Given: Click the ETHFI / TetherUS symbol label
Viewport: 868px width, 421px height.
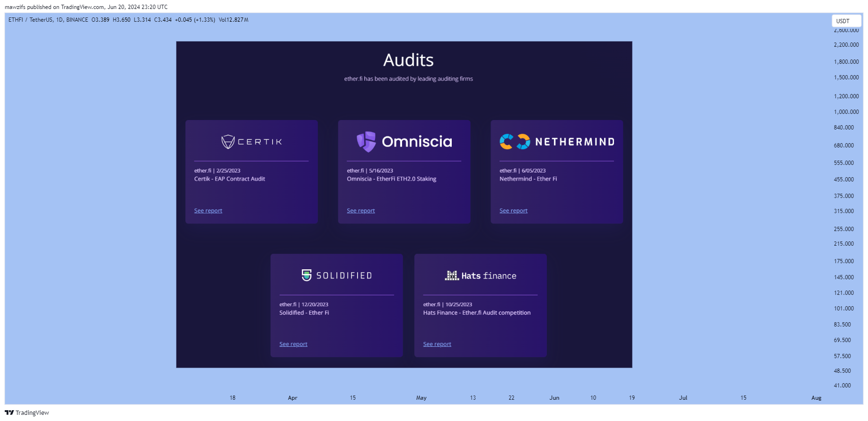Looking at the screenshot, I should [31, 20].
